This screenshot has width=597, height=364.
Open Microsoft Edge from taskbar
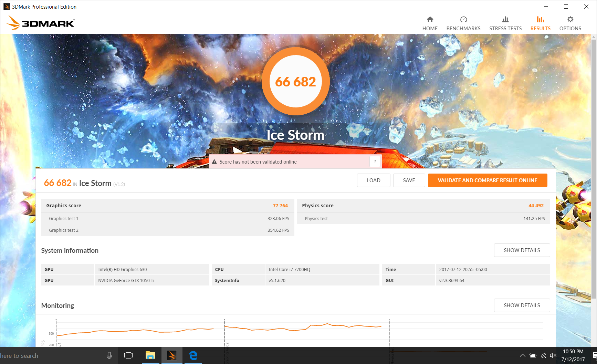(x=193, y=355)
